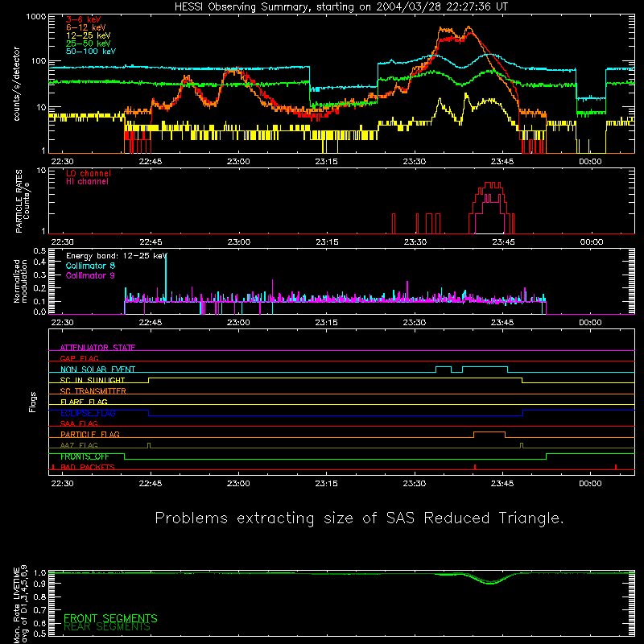Click the 0.9 tick label of the livetime panel
This screenshot has height=644, width=644.
coord(39,584)
